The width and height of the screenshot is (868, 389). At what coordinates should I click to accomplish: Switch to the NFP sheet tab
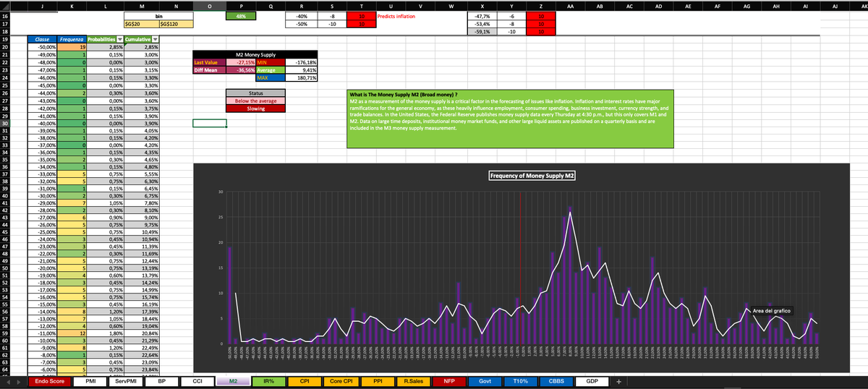449,380
